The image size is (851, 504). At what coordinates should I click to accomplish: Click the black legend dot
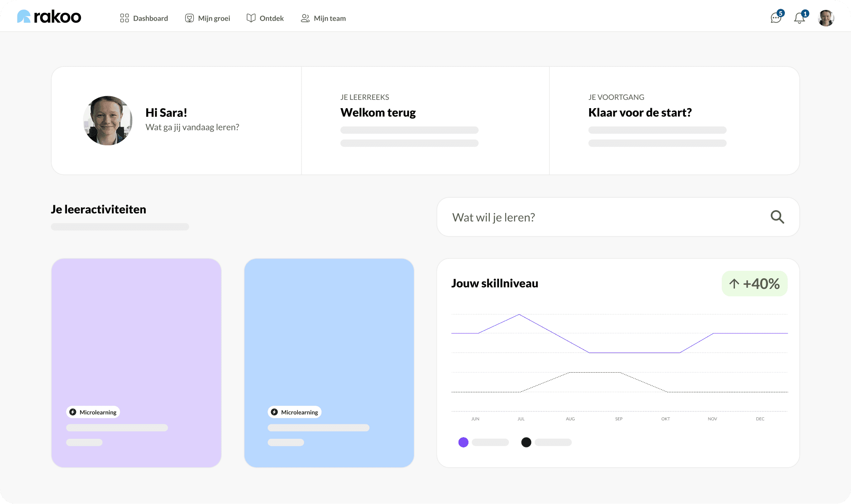526,442
